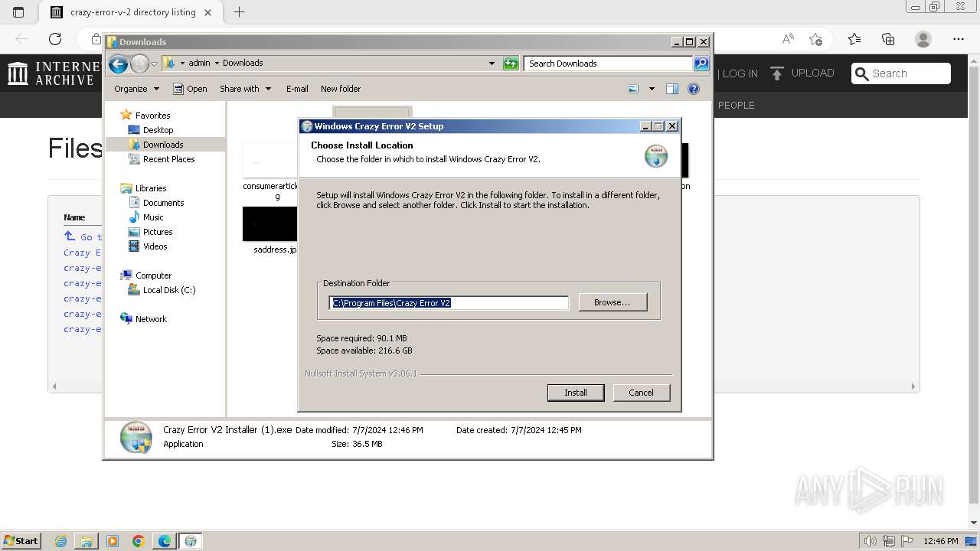Viewport: 980px width, 551px height.
Task: Reload the Edge browser page
Action: 55,39
